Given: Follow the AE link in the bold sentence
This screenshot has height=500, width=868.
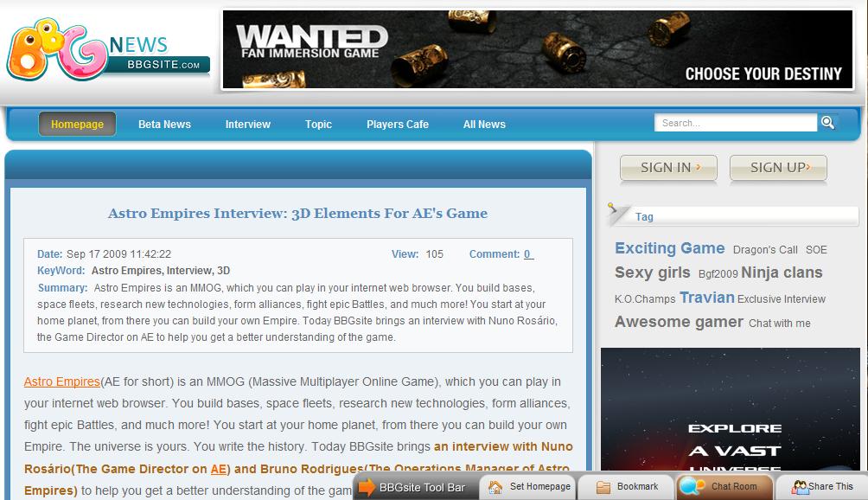Looking at the screenshot, I should coord(219,469).
